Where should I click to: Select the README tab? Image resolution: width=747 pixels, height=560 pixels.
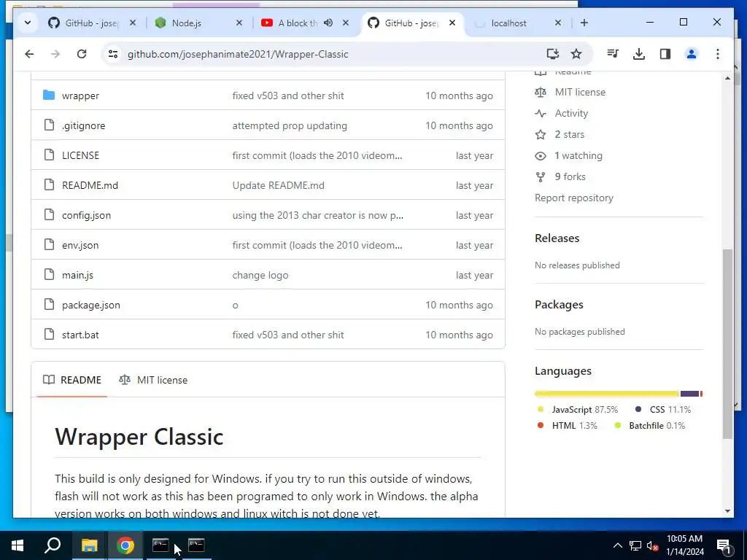click(x=72, y=380)
